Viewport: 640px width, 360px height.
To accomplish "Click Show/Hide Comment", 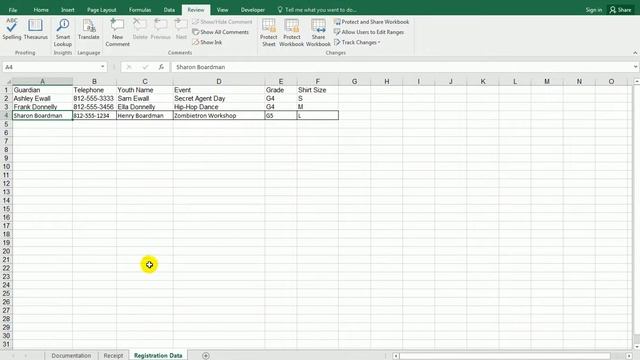I will tap(222, 22).
